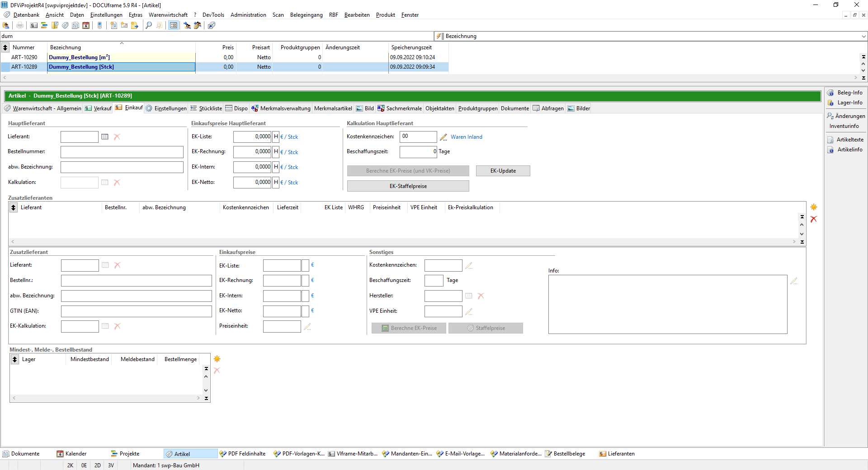Click the EK-Staffelpreise button
The height and width of the screenshot is (470, 868).
408,186
